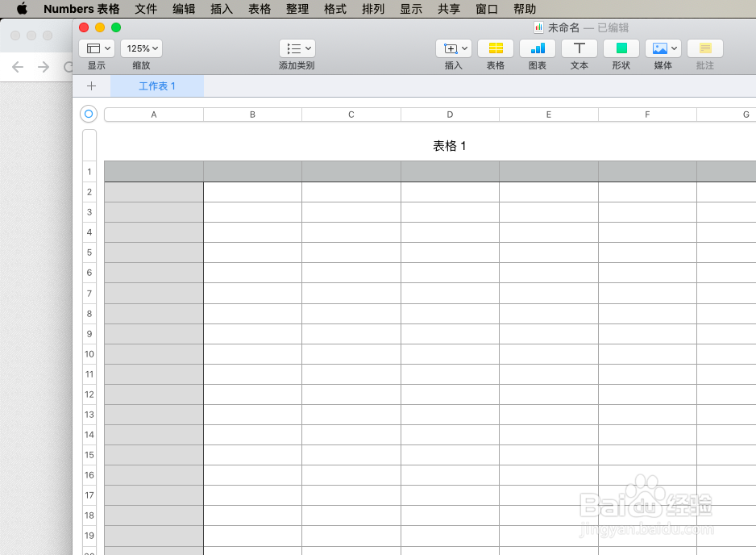Image resolution: width=756 pixels, height=555 pixels.
Task: Select row 5 header
Action: click(89, 252)
